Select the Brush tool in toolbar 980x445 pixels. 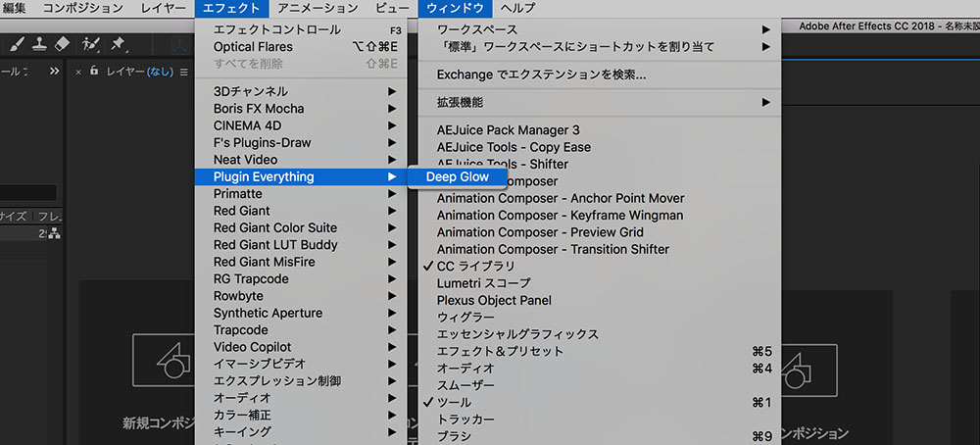pos(17,44)
